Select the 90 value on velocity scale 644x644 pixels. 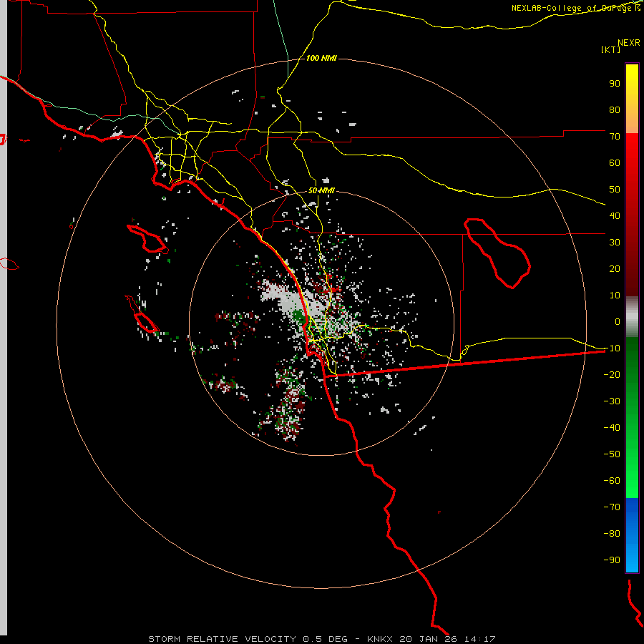click(615, 84)
